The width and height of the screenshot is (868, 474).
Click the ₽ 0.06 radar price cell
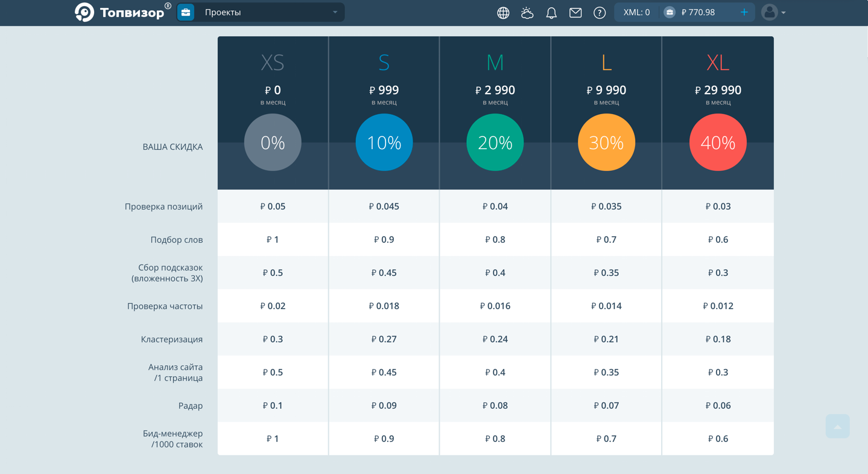click(x=718, y=406)
